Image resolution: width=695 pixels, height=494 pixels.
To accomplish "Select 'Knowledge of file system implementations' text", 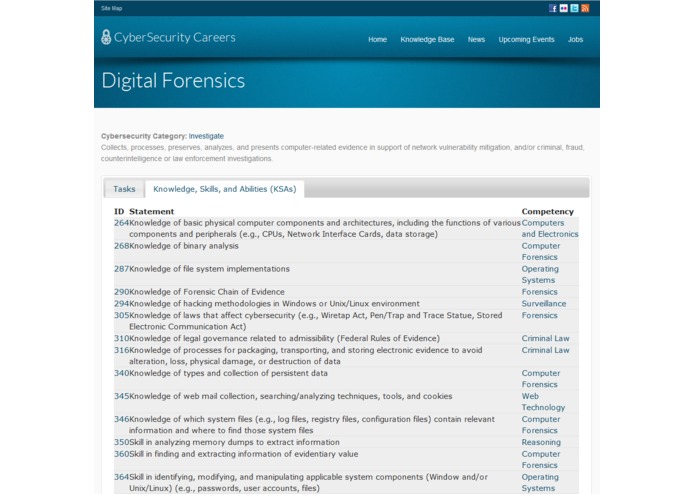I will tap(209, 269).
